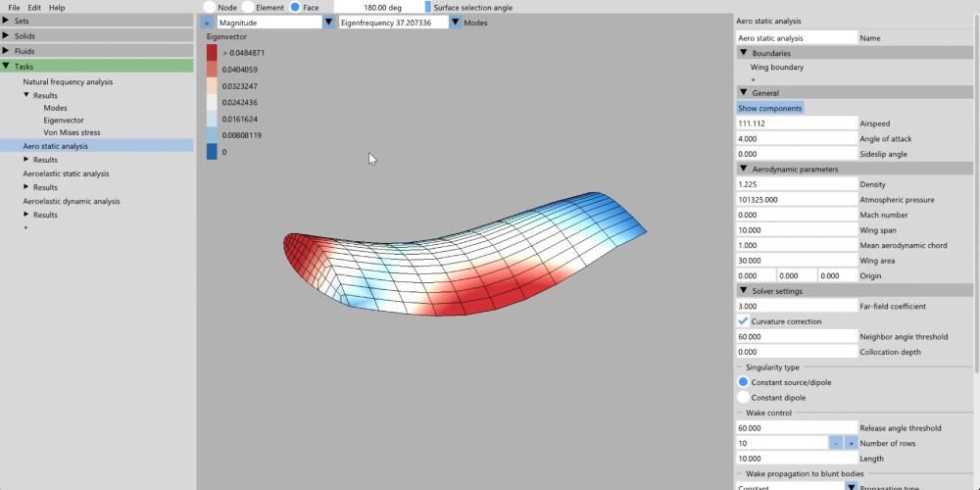980x490 pixels.
Task: Collapse the Aerodynamic parameters section
Action: tap(743, 169)
